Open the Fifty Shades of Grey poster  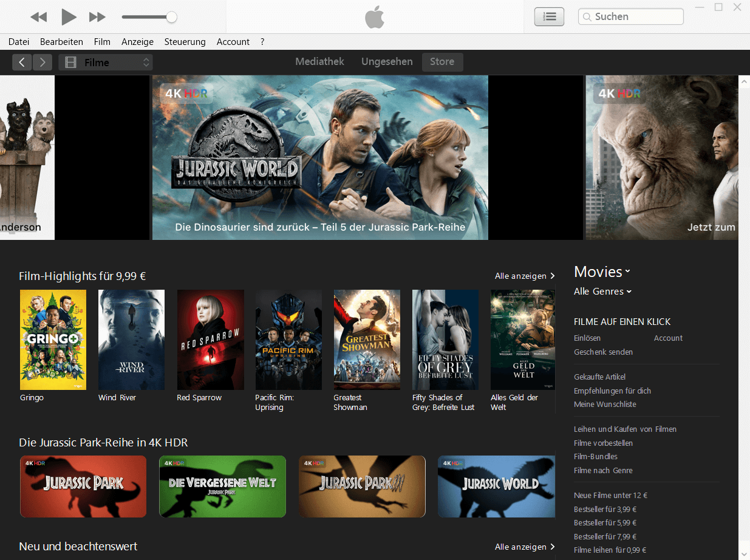point(445,340)
